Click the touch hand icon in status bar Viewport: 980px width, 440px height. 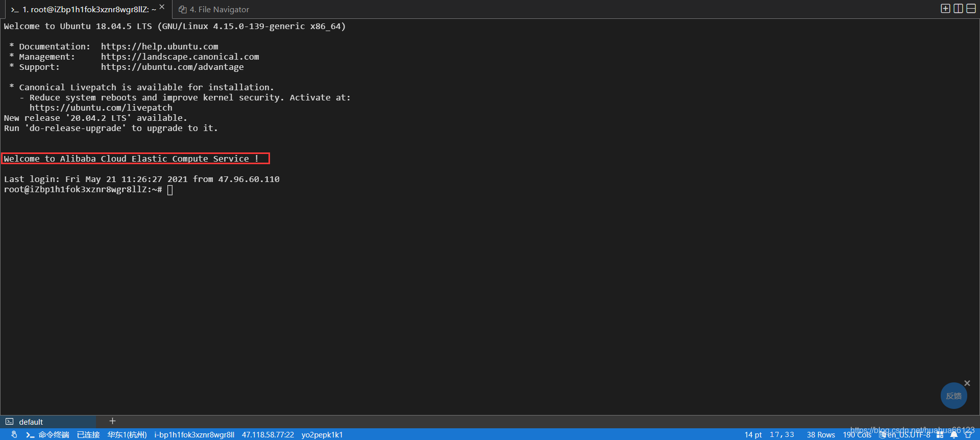tap(14, 434)
